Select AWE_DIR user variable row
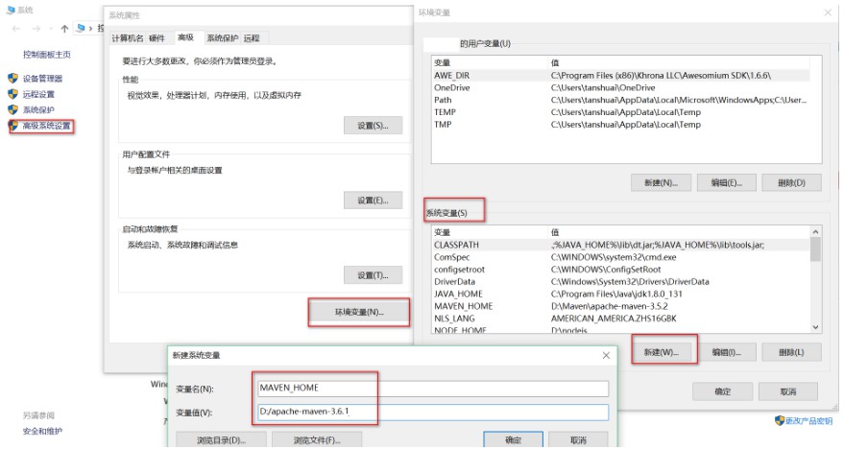Screen dimensions: 868x449 (x=621, y=75)
